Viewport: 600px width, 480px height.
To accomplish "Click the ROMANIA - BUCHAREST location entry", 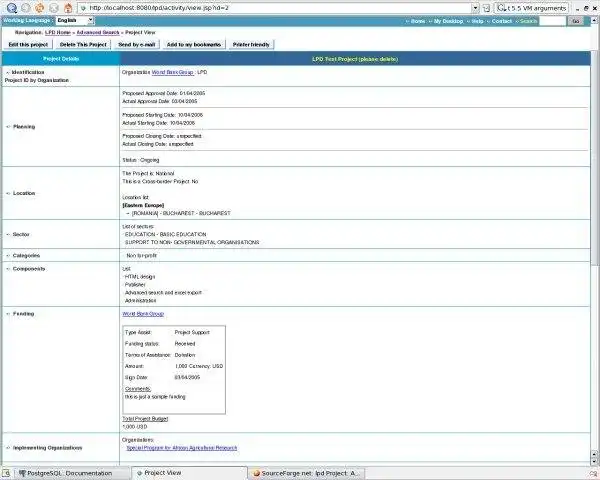I will pos(181,213).
